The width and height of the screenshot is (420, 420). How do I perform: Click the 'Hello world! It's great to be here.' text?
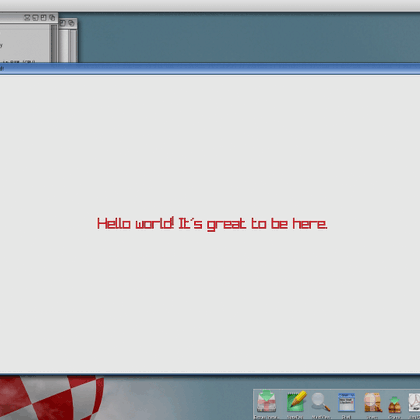pyautogui.click(x=212, y=224)
